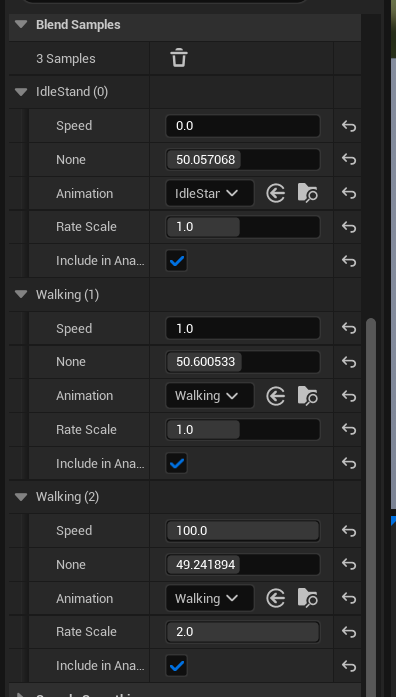396x697 pixels.
Task: Open Walking (2) animation asset dropdown
Action: (x=210, y=598)
